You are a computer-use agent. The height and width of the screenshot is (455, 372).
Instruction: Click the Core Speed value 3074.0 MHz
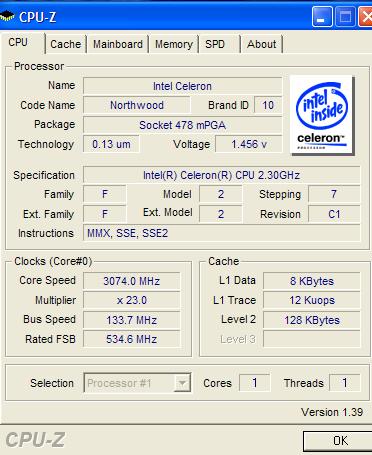click(x=132, y=281)
